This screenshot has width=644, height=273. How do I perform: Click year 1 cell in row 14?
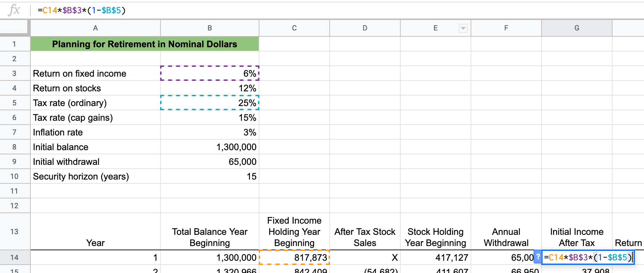[95, 258]
